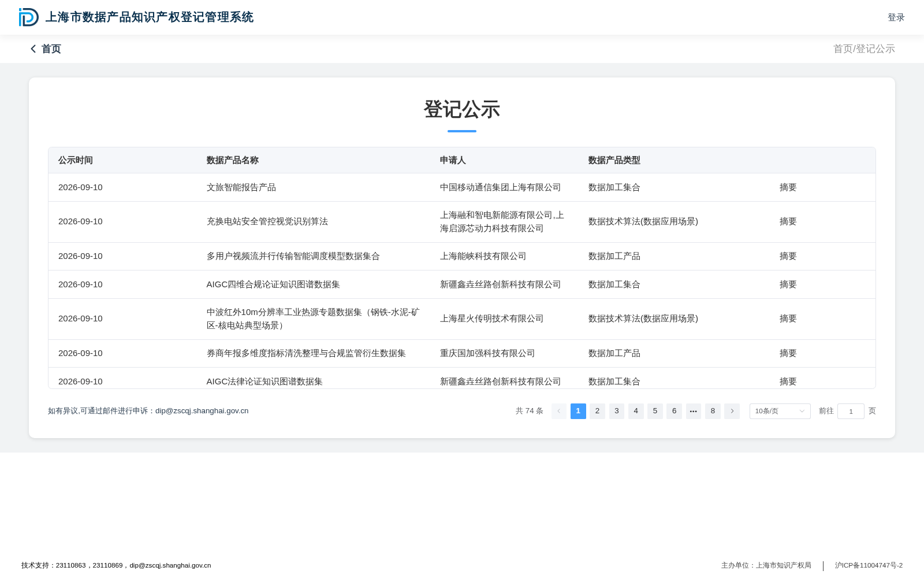Click the 申请人 column header
Viewport: 924px width, 578px height.
[453, 160]
